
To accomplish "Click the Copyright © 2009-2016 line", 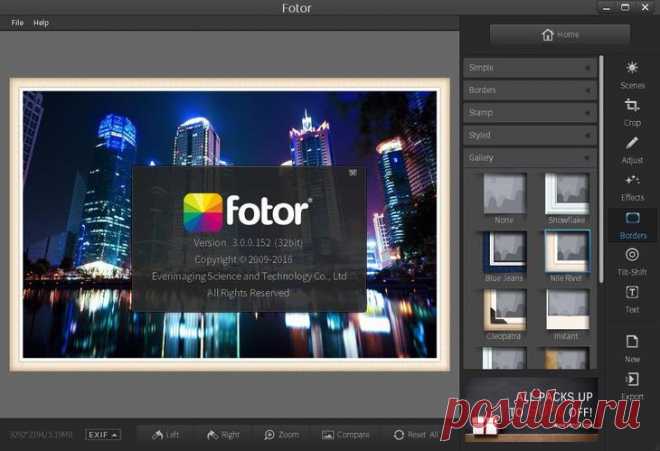I will [x=243, y=259].
